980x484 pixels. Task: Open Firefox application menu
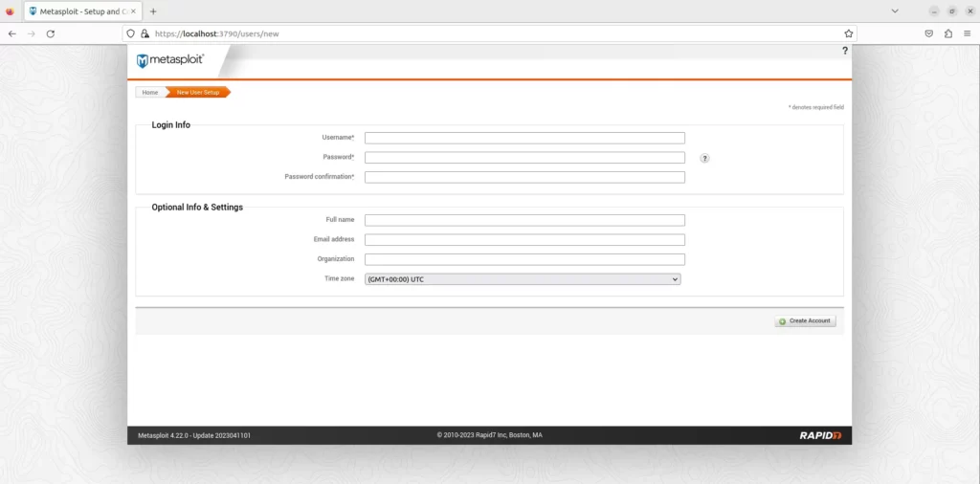968,33
